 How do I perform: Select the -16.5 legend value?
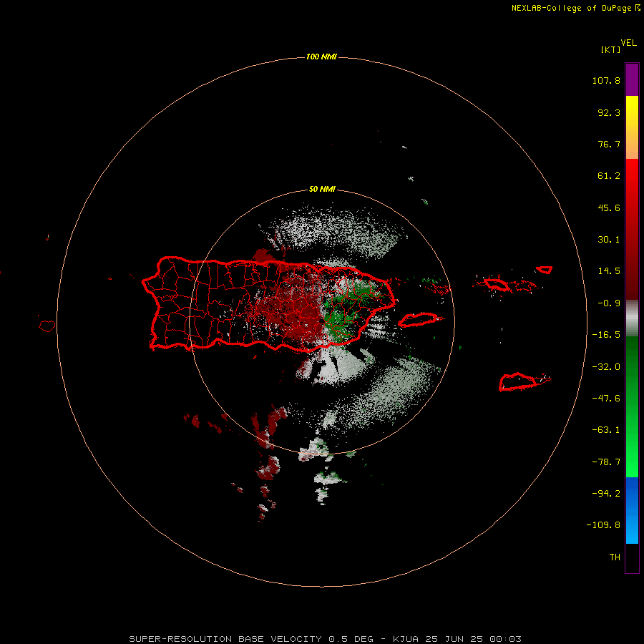pyautogui.click(x=606, y=335)
